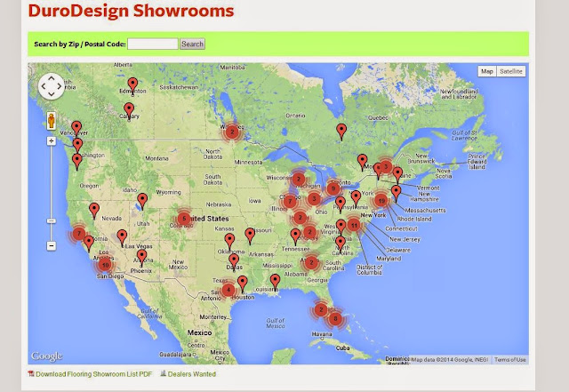Open the map Terms of Use link
Image resolution: width=569 pixels, height=392 pixels.
pyautogui.click(x=509, y=360)
